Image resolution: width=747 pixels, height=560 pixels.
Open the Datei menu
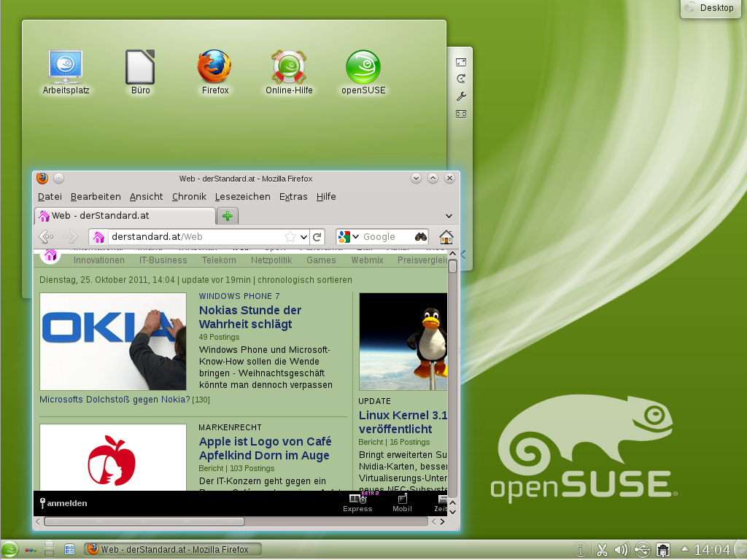point(50,197)
